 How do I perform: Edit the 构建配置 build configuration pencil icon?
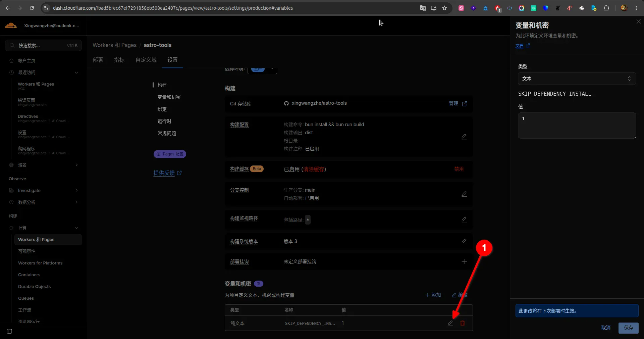(x=464, y=137)
